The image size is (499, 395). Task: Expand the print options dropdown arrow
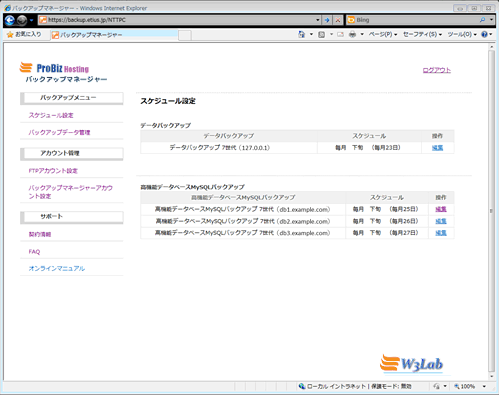coord(362,34)
